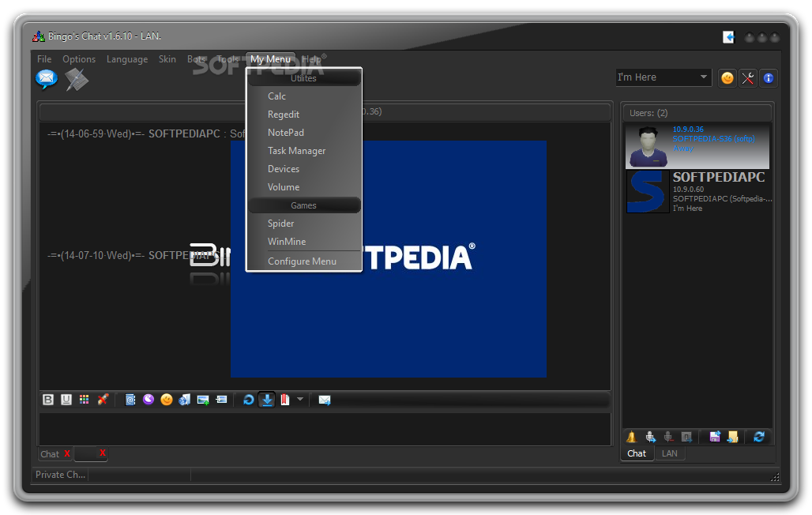Click the crossed-out pen clear formatting icon
The height and width of the screenshot is (515, 812).
point(103,400)
